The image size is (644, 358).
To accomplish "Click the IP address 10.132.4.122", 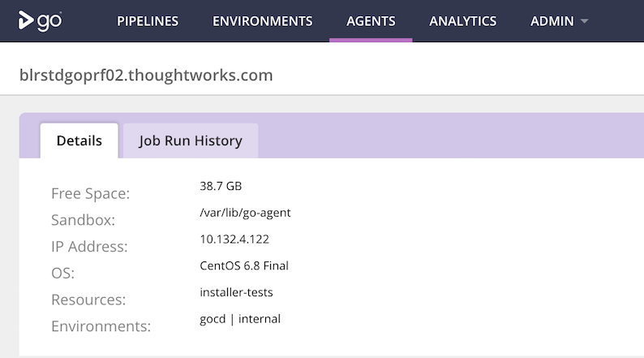I will pyautogui.click(x=234, y=239).
